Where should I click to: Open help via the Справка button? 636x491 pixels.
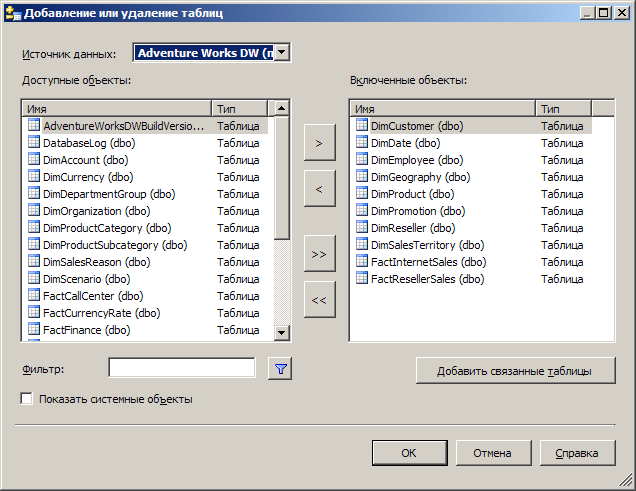coord(577,453)
